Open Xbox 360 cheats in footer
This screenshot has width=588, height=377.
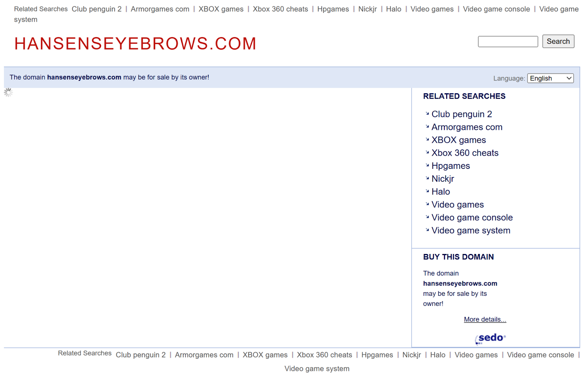click(324, 355)
